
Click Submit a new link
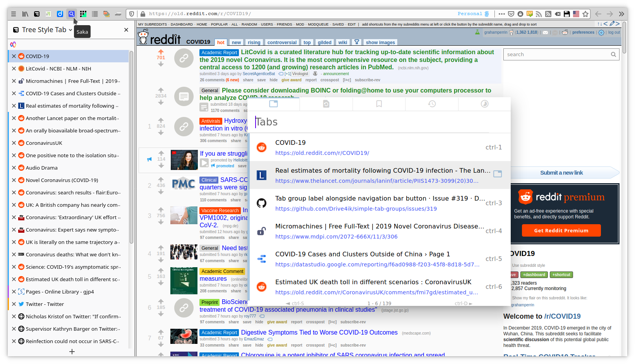[x=561, y=173]
